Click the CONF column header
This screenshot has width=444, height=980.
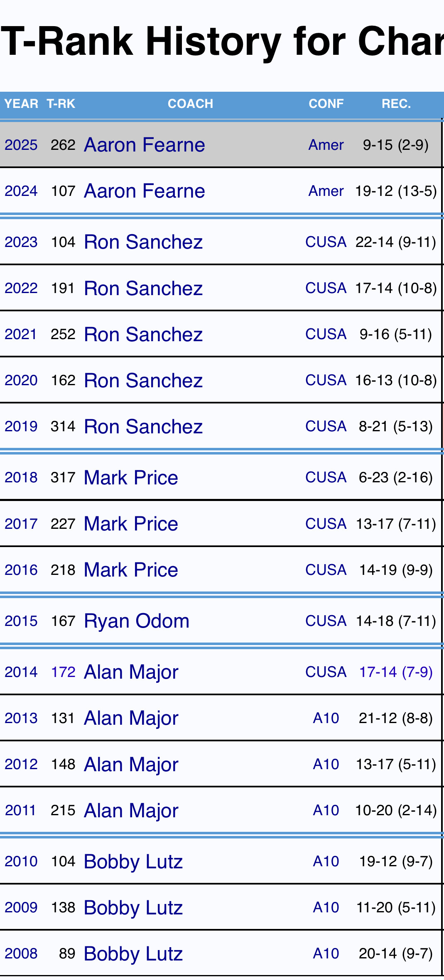click(326, 104)
